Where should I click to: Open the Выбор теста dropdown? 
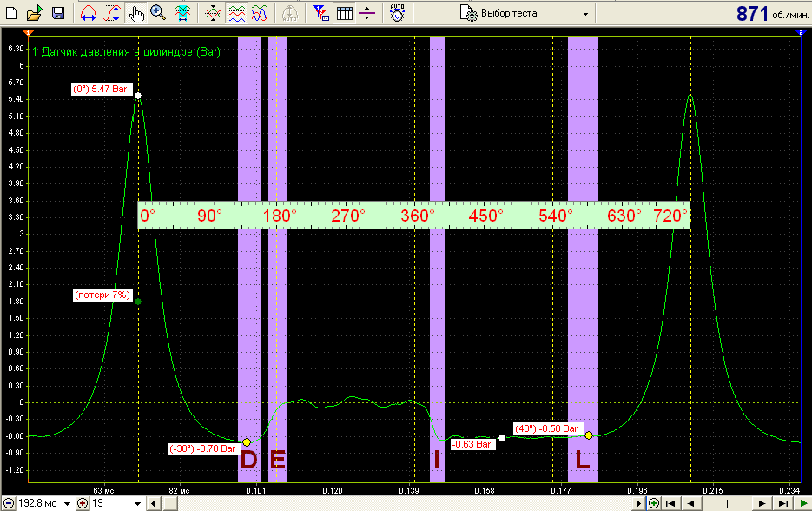(x=585, y=14)
